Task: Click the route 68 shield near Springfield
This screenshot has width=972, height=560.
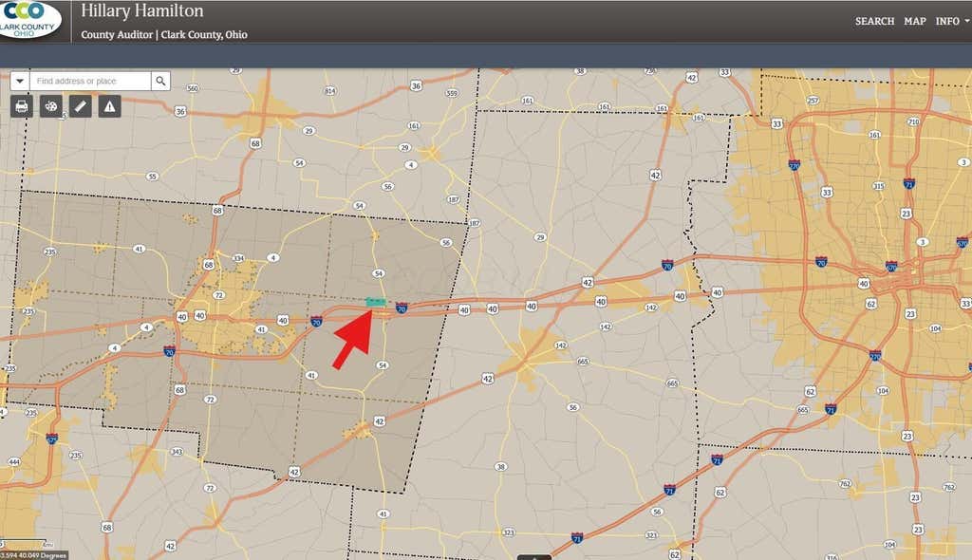Action: (209, 265)
